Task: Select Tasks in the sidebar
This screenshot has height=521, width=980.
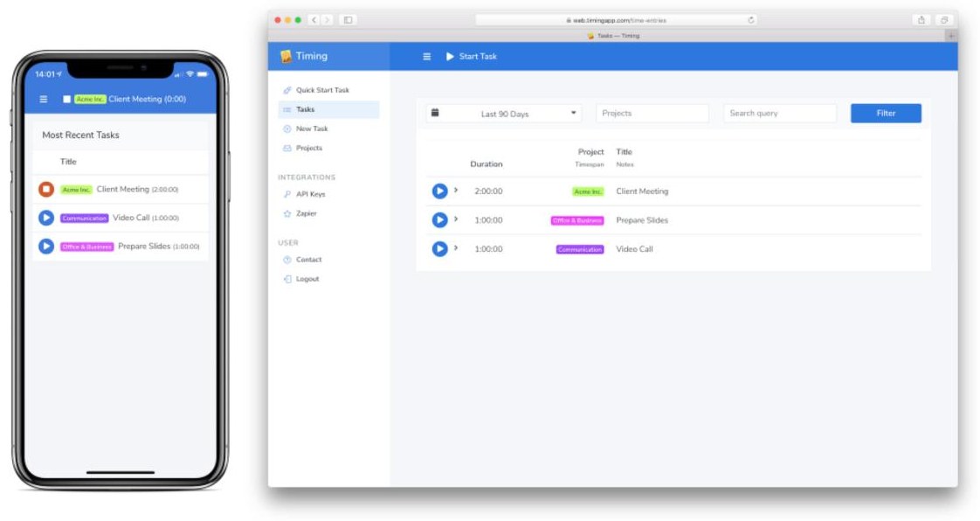Action: pyautogui.click(x=328, y=109)
